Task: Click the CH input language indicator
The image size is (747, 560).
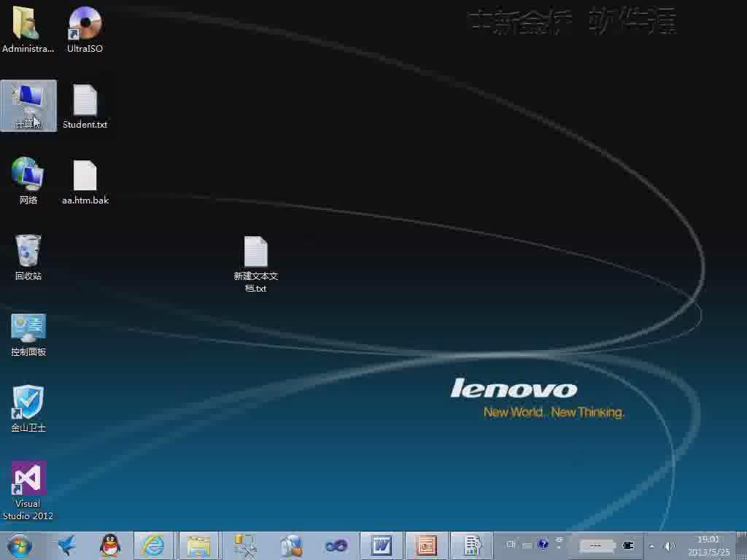Action: [511, 544]
